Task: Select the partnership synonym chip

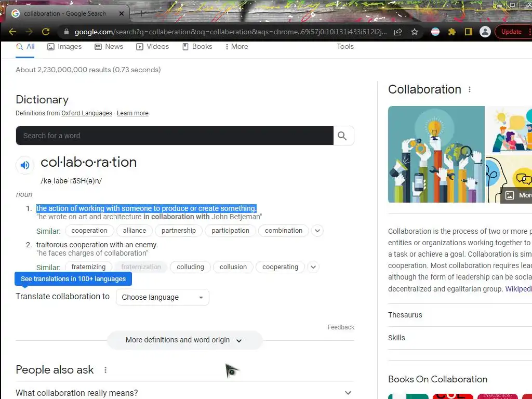Action: [179, 231]
